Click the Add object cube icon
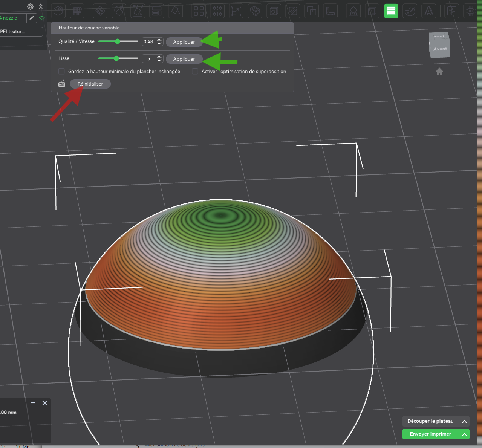 pos(58,11)
